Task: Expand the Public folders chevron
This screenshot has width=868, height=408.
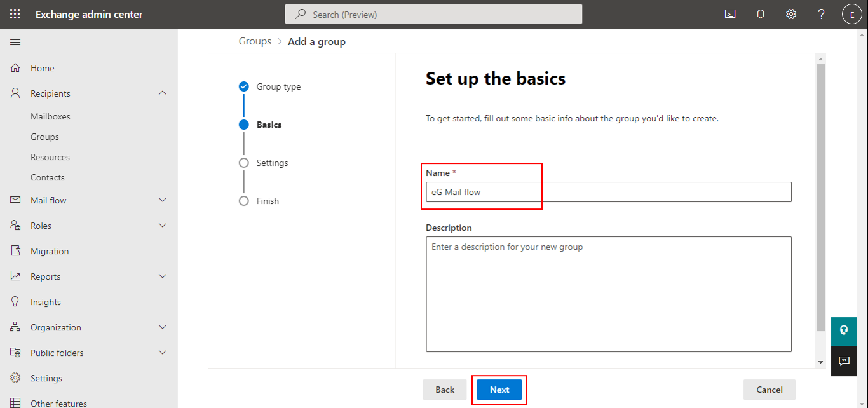Action: [x=163, y=353]
